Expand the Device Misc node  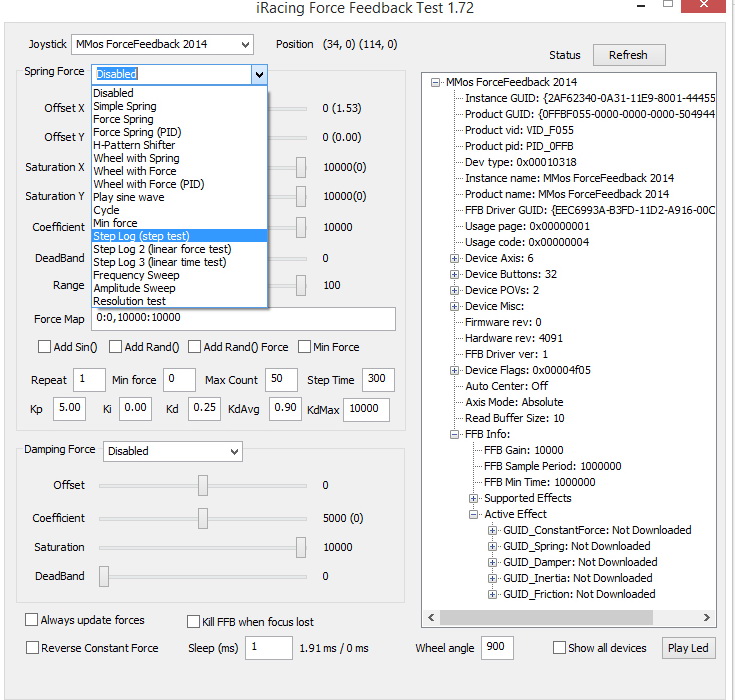coord(454,306)
